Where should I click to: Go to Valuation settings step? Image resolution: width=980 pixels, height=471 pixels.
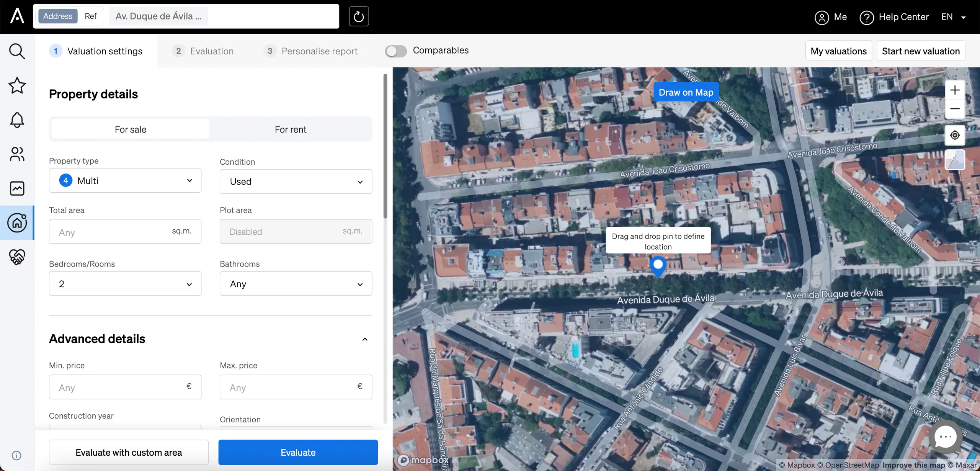[x=96, y=51]
